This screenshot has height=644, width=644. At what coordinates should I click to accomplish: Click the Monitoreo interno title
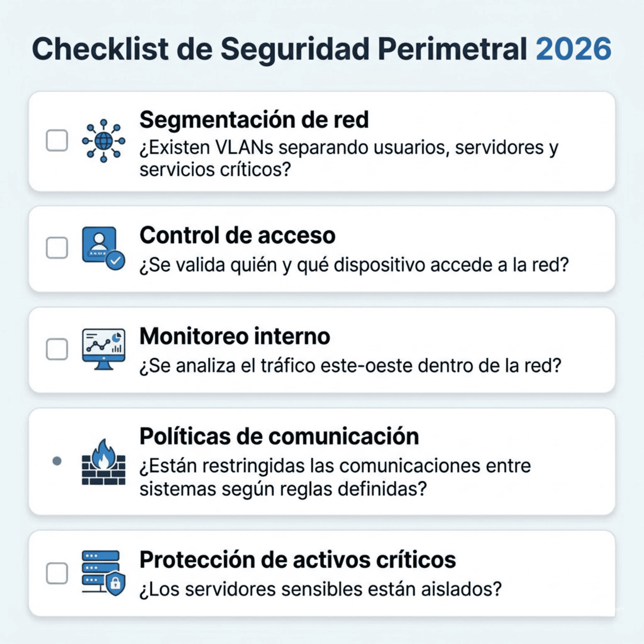pyautogui.click(x=235, y=336)
